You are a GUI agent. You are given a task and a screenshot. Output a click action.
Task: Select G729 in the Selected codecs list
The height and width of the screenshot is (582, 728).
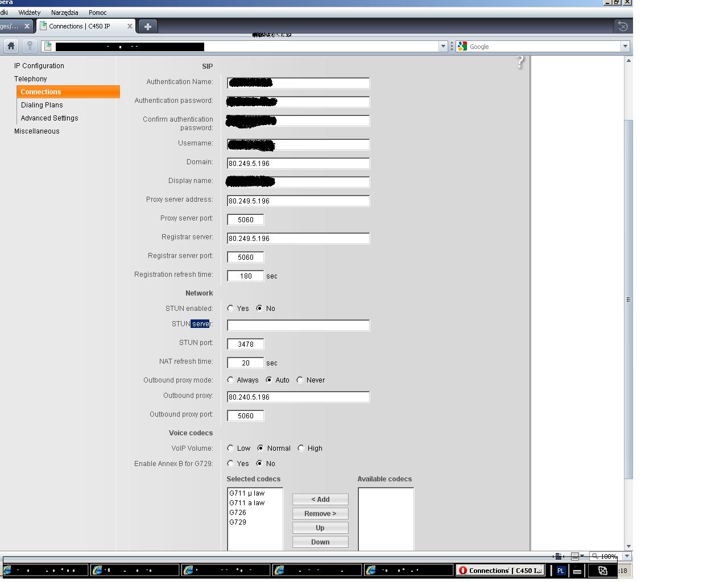[x=238, y=522]
